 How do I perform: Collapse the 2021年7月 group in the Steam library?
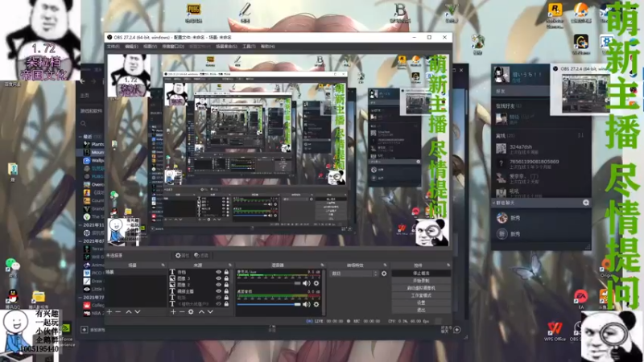(x=80, y=297)
